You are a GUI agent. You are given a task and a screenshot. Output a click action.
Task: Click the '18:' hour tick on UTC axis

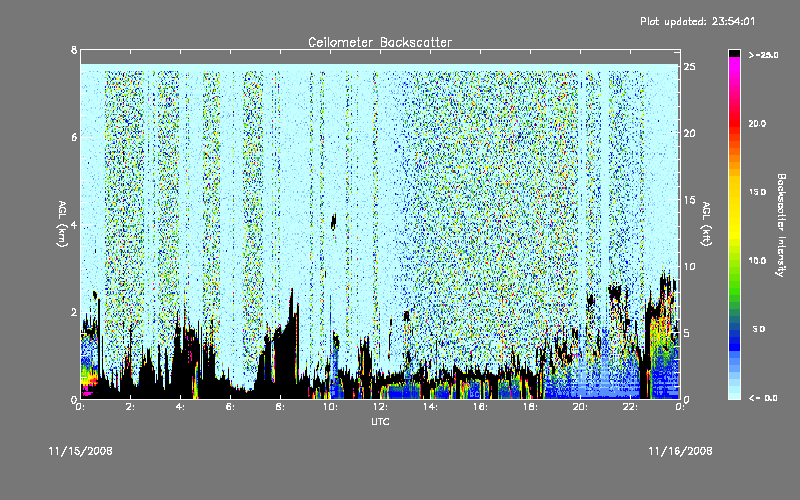click(530, 407)
